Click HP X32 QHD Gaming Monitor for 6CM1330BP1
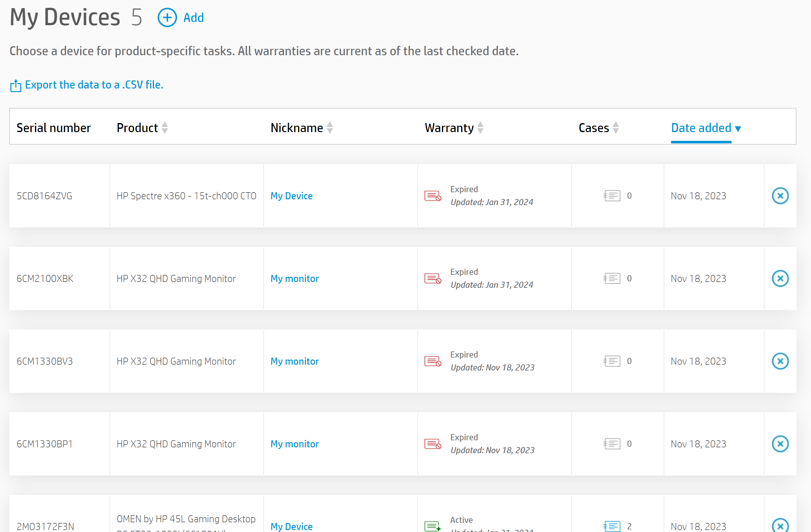The width and height of the screenshot is (811, 532). (176, 444)
